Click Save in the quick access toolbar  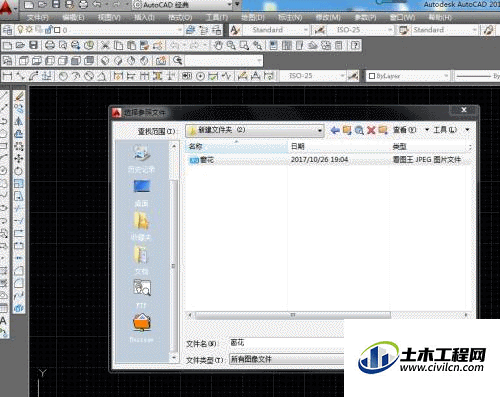[56, 5]
